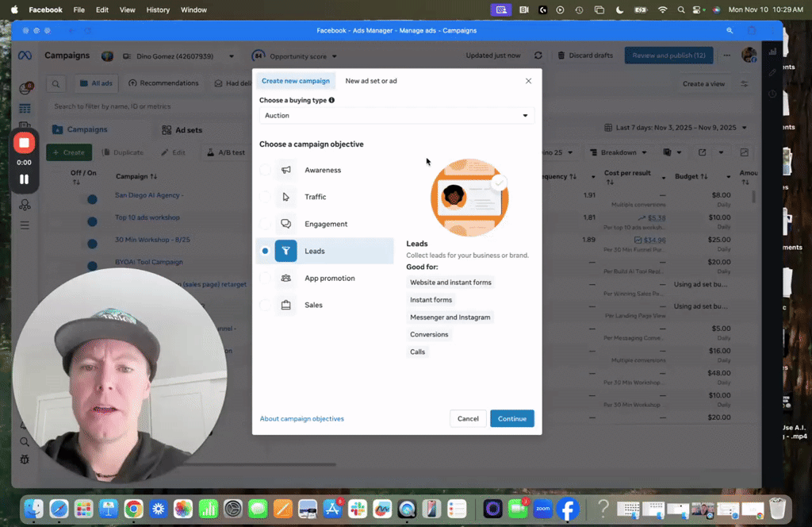Close the create campaign dialog
812x527 pixels.
pyautogui.click(x=529, y=81)
